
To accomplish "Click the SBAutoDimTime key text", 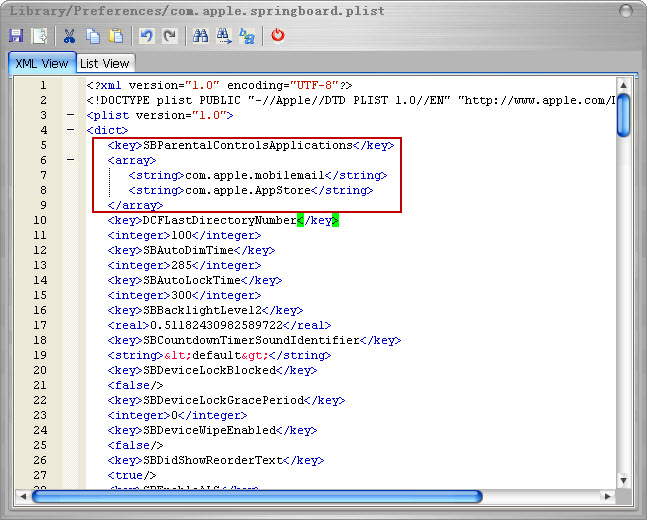I will [x=188, y=250].
